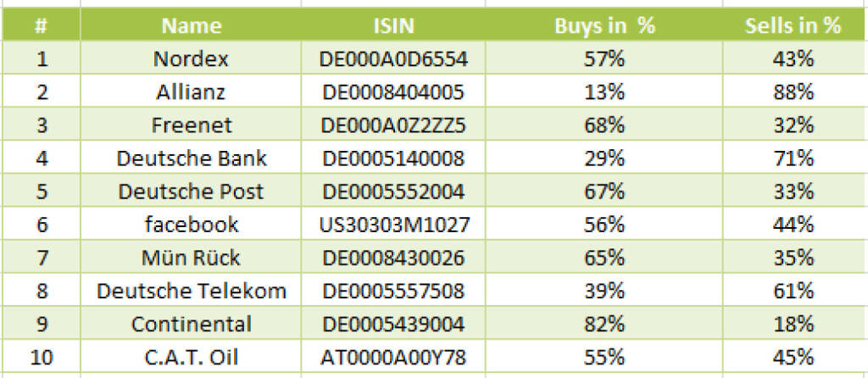Select the ISIN header cell

click(393, 25)
